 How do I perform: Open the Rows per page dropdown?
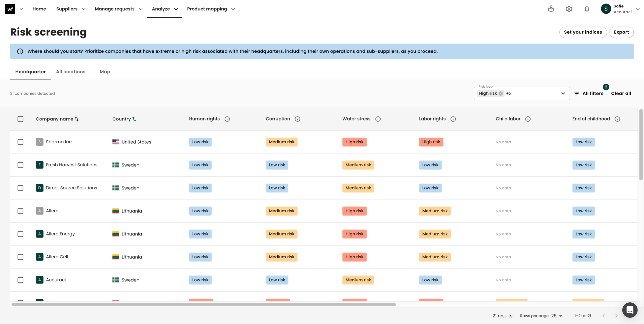click(556, 316)
